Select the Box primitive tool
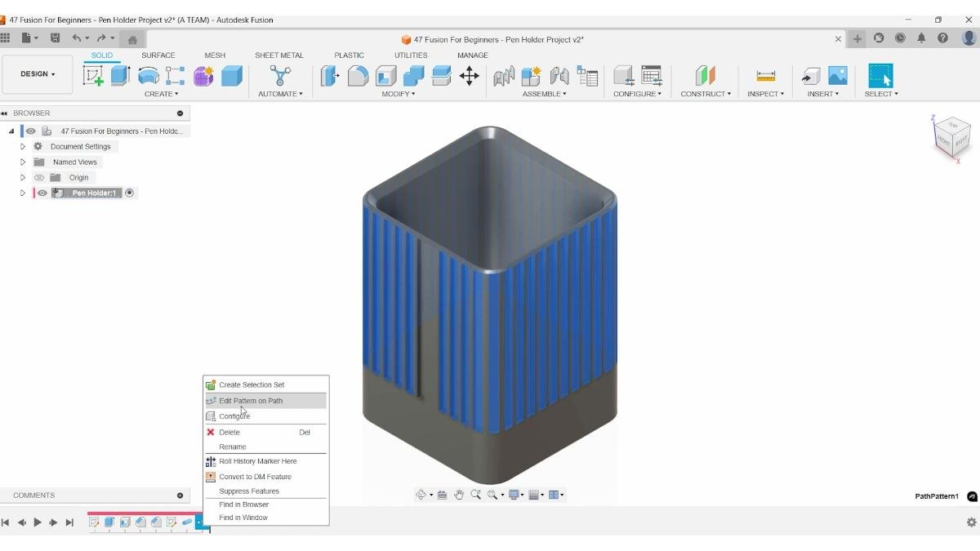The width and height of the screenshot is (980, 551). pos(232,76)
